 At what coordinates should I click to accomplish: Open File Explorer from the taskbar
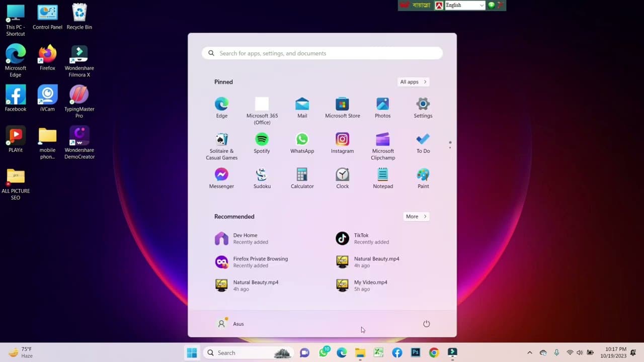[x=360, y=353]
